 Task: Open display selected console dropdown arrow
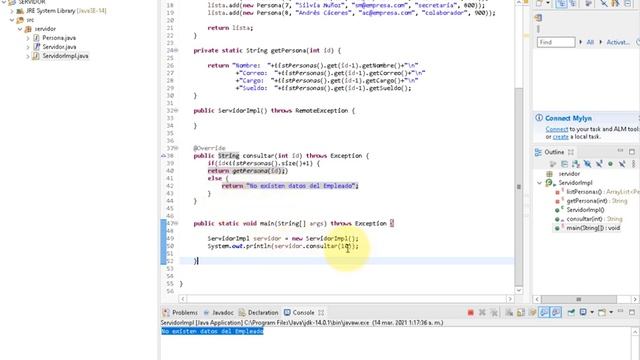pyautogui.click(x=592, y=313)
